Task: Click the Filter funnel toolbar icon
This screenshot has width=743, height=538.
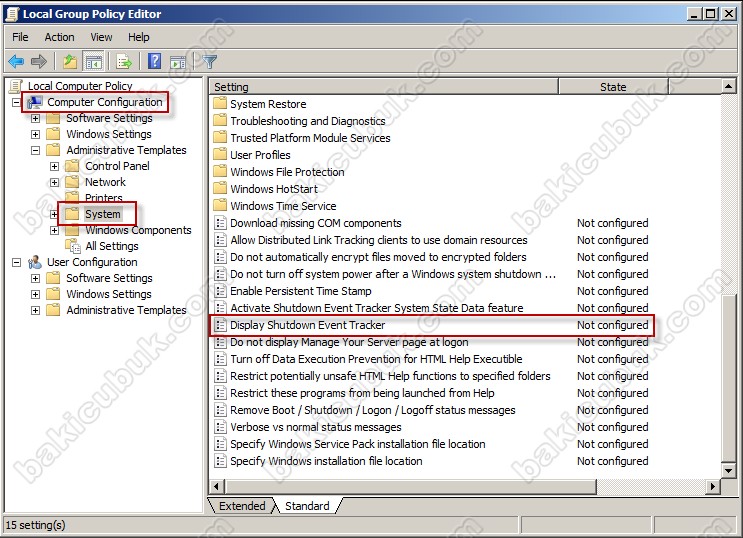Action: (x=209, y=61)
